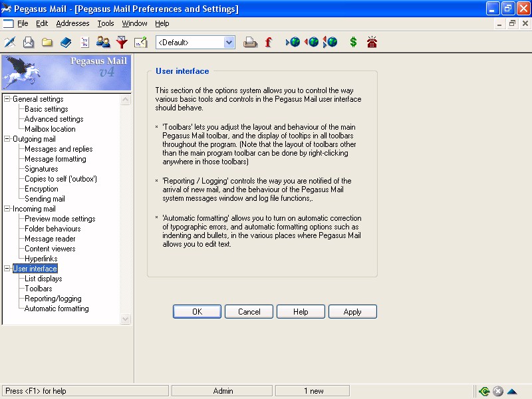Click the '1 new' status bar indicator
Image resolution: width=532 pixels, height=399 pixels.
[312, 391]
